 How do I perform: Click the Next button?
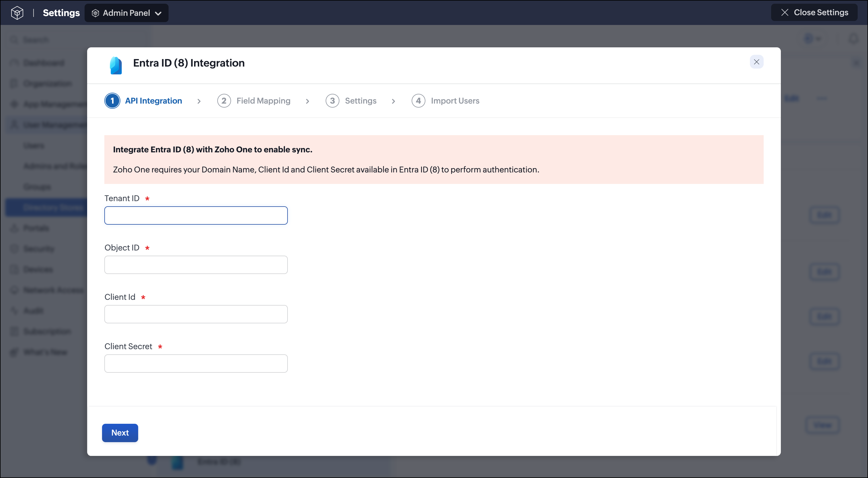click(x=120, y=433)
